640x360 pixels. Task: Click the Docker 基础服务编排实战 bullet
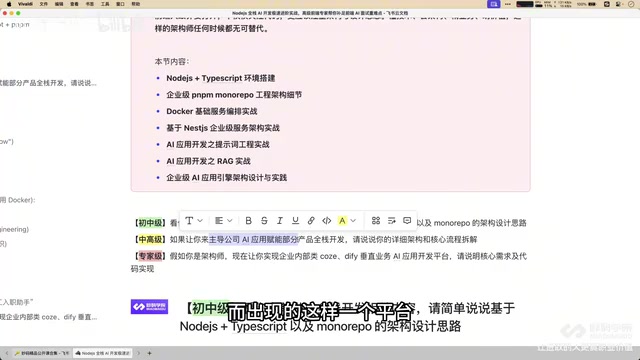211,111
